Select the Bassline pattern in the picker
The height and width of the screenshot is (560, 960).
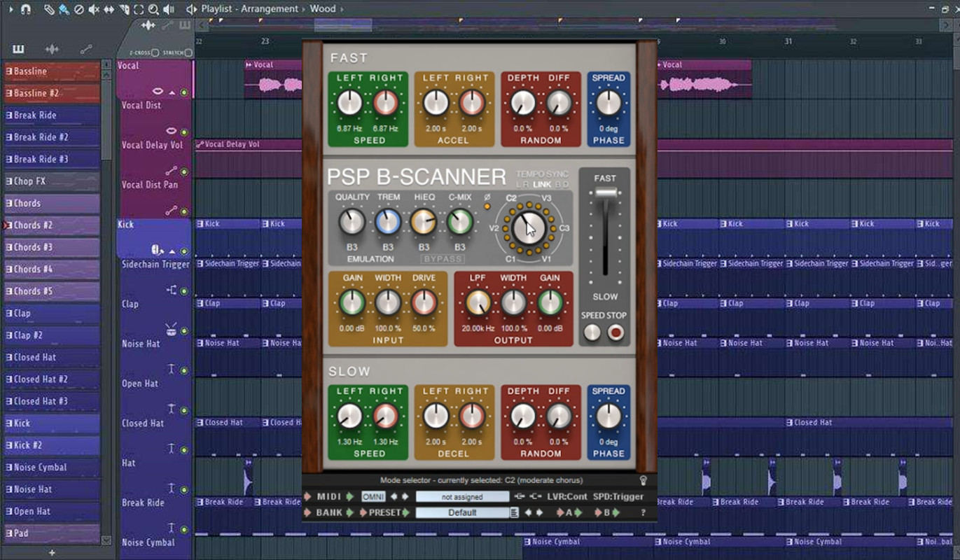click(x=51, y=71)
